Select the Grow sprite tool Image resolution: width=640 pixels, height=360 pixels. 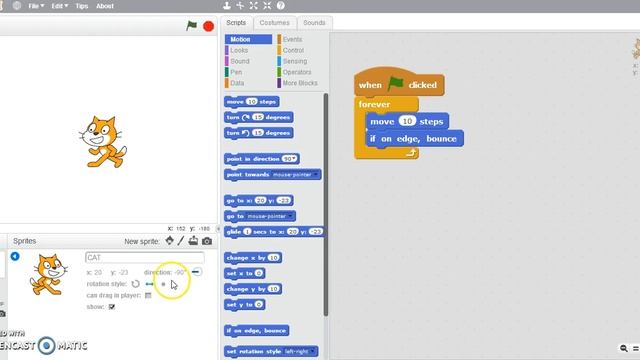253,5
